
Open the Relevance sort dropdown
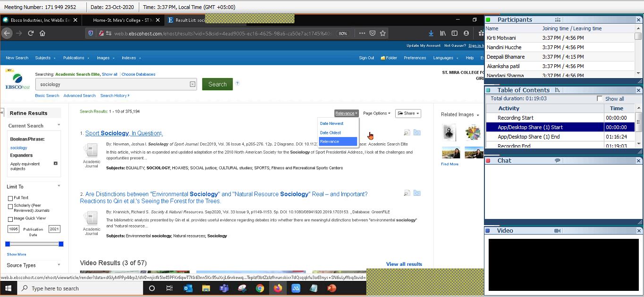346,113
